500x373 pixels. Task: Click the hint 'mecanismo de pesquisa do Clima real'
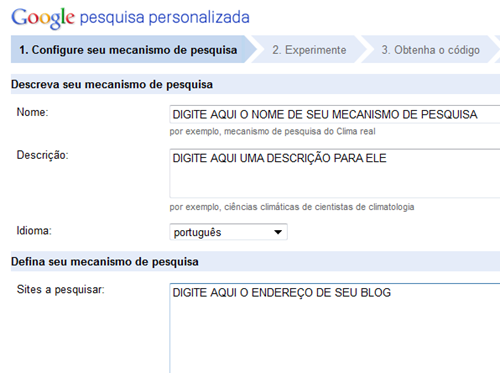tap(300, 132)
